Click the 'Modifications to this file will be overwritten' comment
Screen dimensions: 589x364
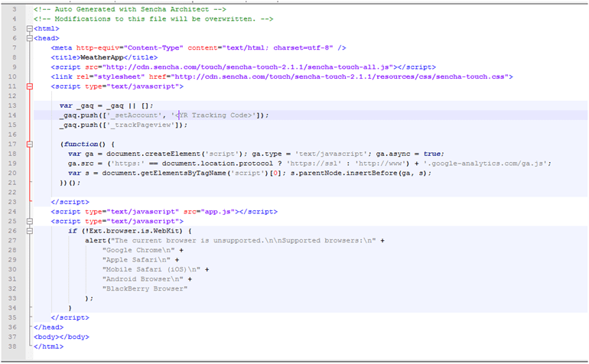click(153, 19)
